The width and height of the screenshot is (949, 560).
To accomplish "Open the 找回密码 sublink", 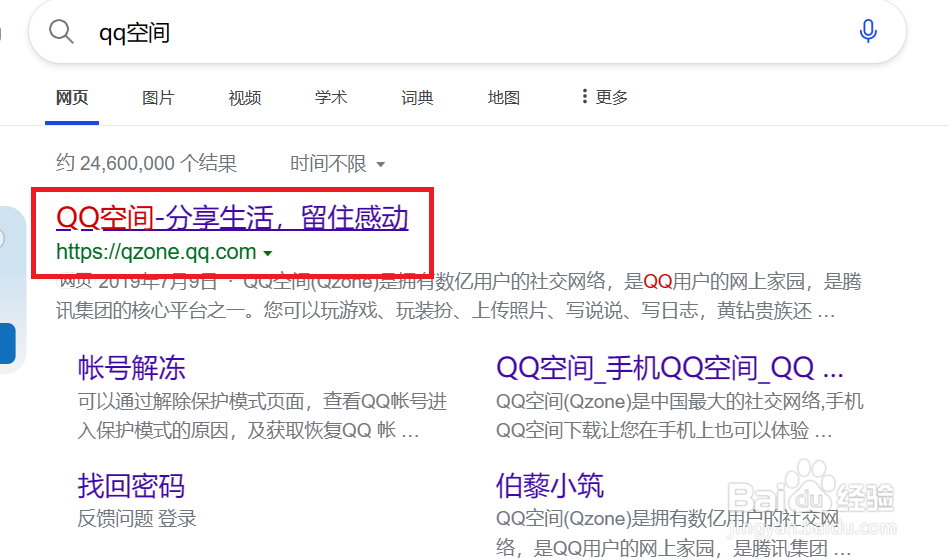I will 131,486.
